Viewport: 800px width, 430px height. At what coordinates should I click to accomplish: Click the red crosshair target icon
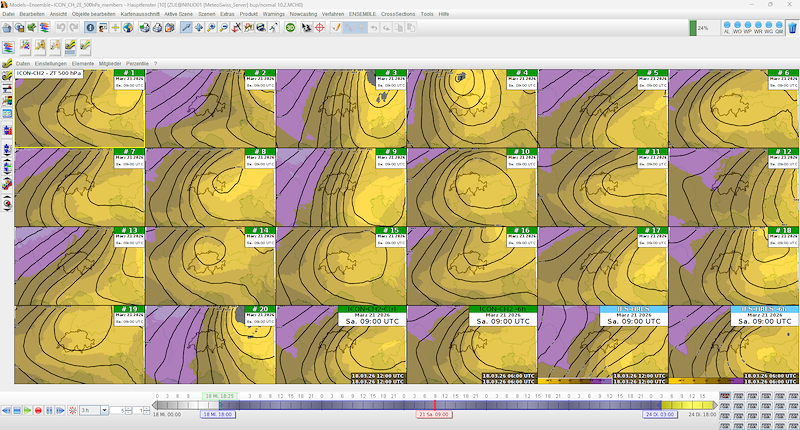point(320,28)
